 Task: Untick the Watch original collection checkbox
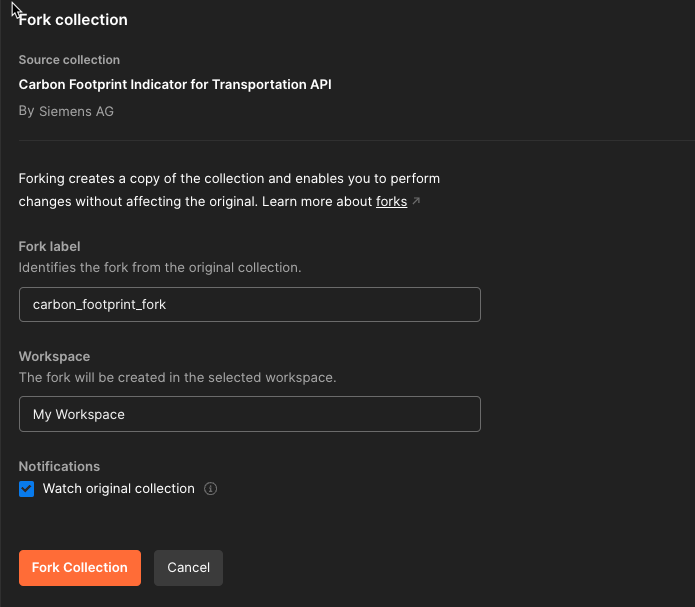click(x=27, y=489)
